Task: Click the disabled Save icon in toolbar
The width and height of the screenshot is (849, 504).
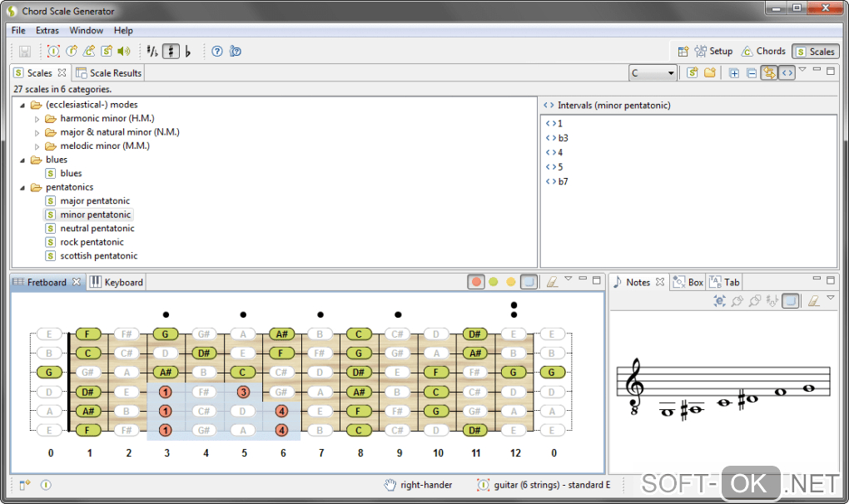Action: pos(25,52)
